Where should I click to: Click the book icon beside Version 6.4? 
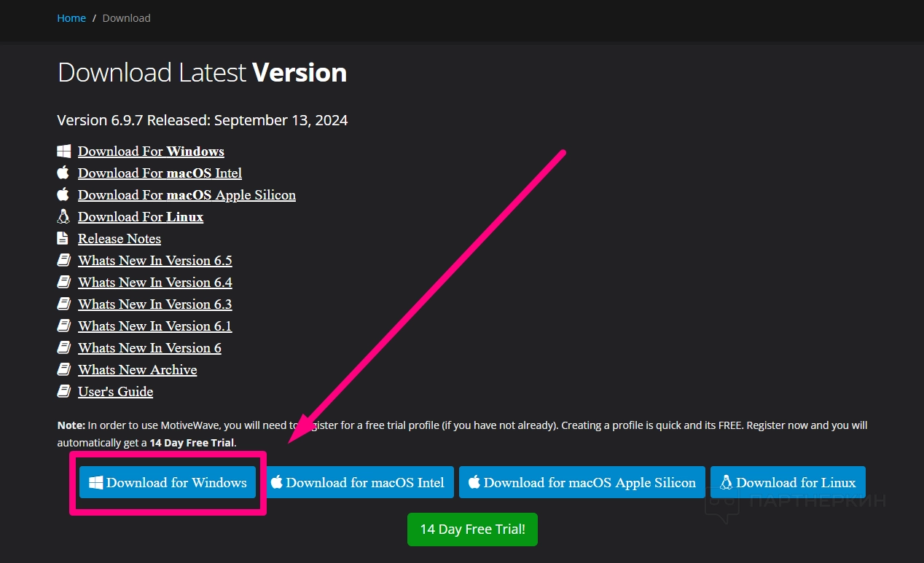click(64, 283)
